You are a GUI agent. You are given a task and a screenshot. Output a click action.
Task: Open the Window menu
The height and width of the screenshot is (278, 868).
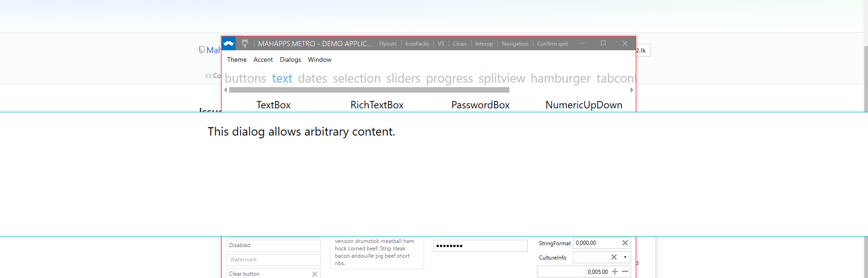coord(319,59)
